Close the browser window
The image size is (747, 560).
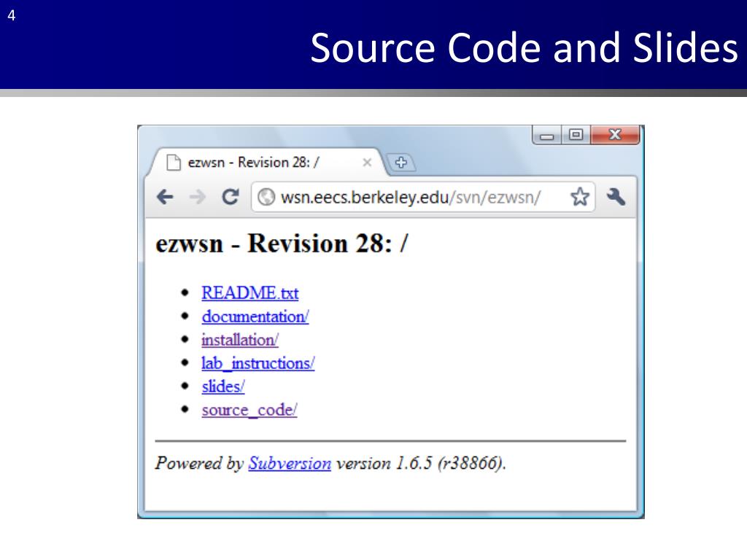pyautogui.click(x=614, y=135)
